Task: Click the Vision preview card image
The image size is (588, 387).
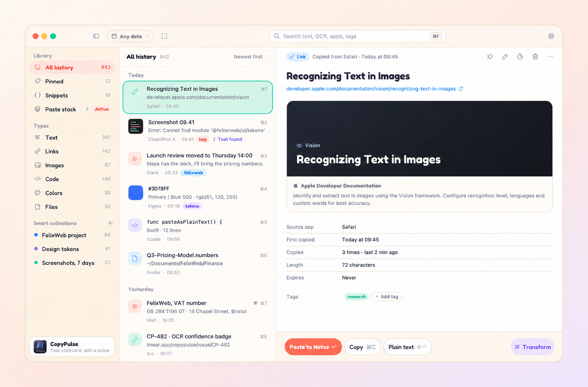Action: [x=420, y=139]
